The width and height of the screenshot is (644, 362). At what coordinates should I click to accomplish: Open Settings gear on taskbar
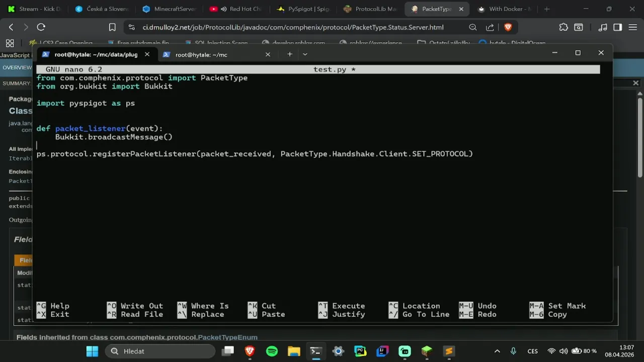pyautogui.click(x=338, y=351)
